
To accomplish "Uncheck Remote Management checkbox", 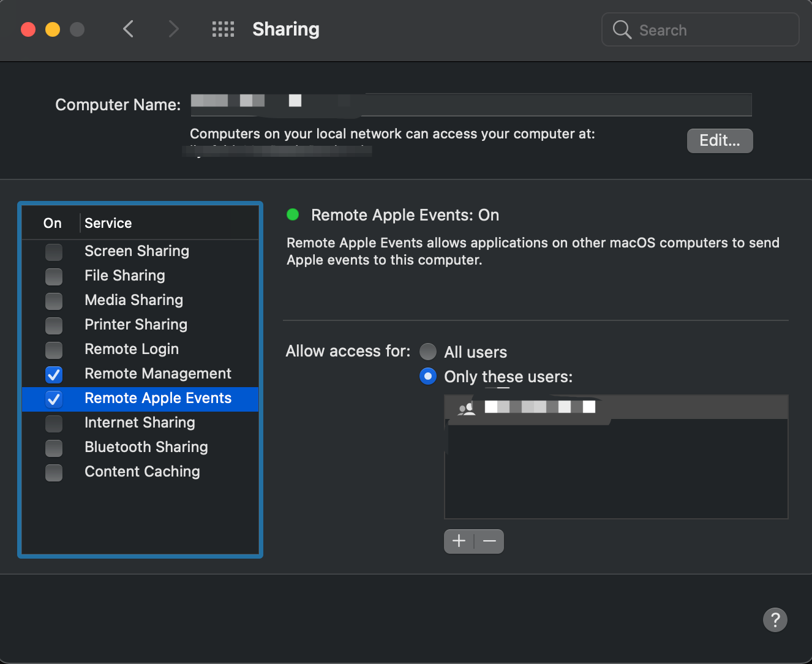I will click(54, 374).
